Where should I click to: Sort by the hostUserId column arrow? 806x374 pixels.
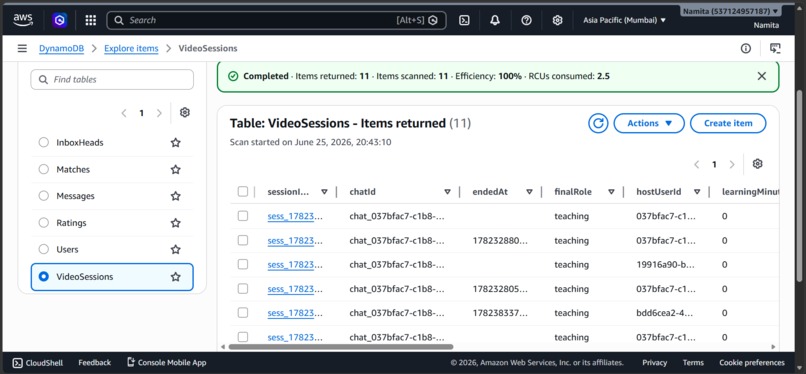(697, 192)
